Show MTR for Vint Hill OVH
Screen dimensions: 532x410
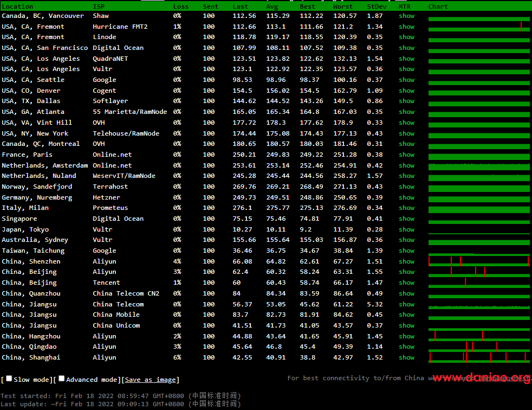(406, 122)
